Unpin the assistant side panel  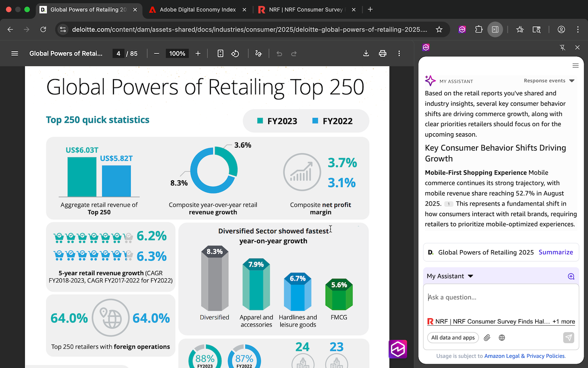[x=563, y=47]
